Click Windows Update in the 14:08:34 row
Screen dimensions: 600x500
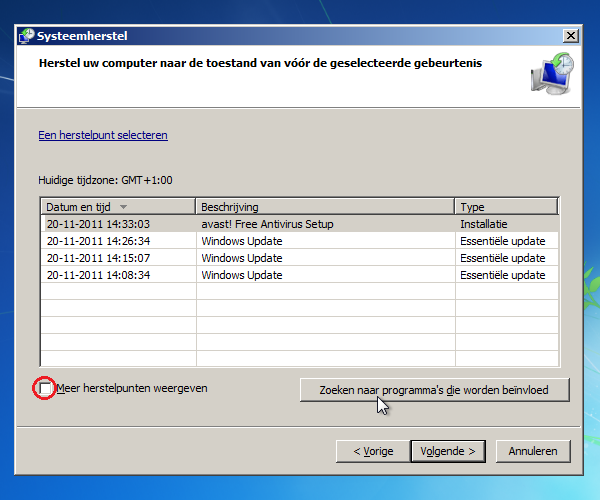[x=242, y=275]
